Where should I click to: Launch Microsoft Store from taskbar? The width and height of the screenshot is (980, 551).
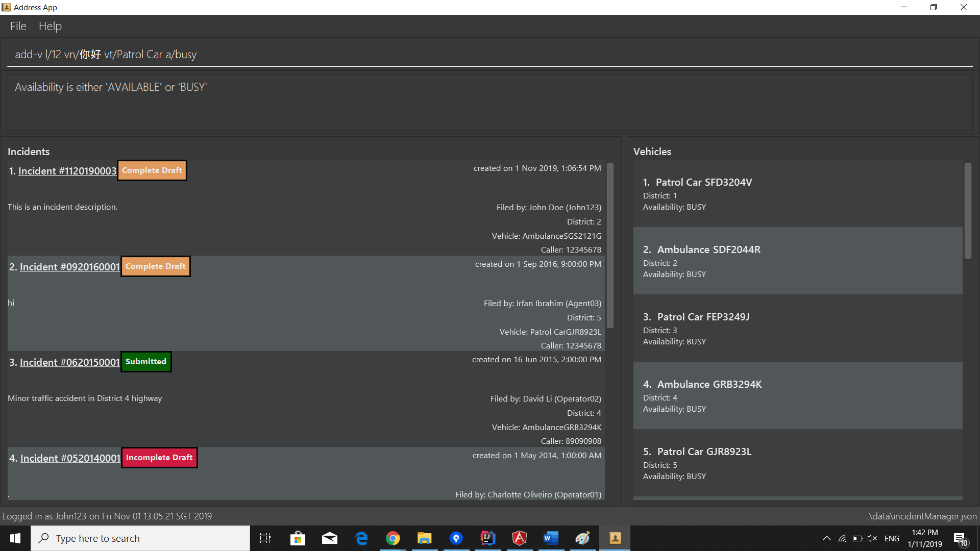coord(298,538)
